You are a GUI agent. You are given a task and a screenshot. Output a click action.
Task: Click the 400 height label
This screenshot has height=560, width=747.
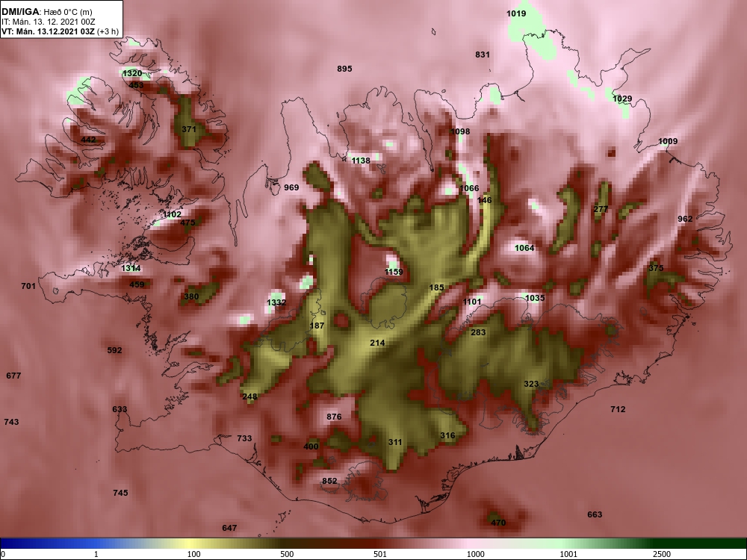(x=311, y=447)
